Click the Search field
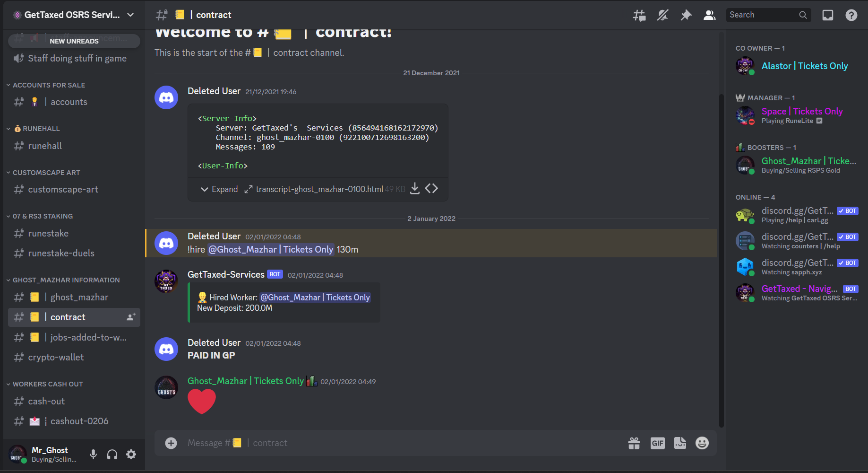This screenshot has width=868, height=473. (768, 15)
